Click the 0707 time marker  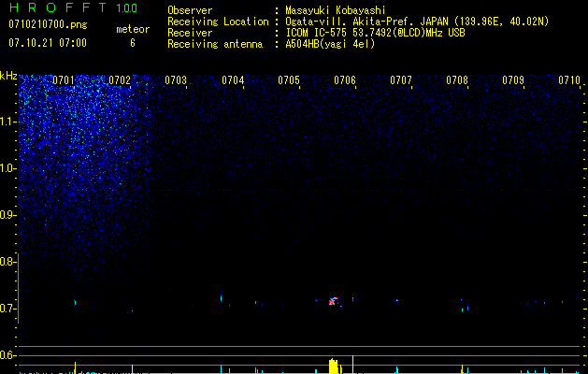coord(401,80)
